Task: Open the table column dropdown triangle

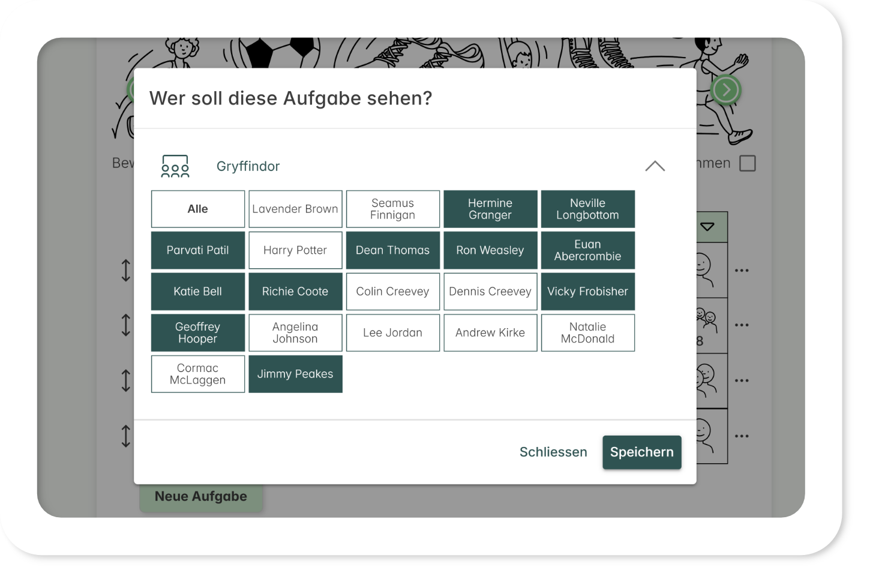Action: click(707, 227)
